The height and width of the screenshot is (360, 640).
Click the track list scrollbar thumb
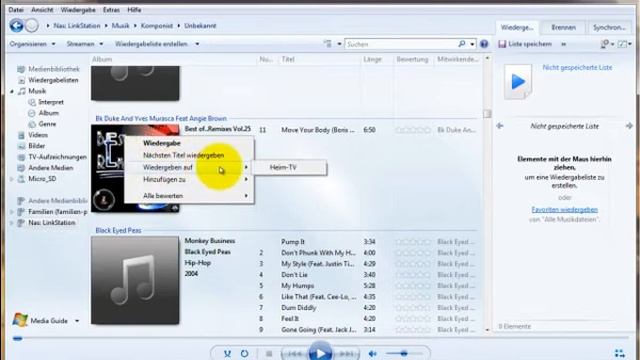click(487, 113)
